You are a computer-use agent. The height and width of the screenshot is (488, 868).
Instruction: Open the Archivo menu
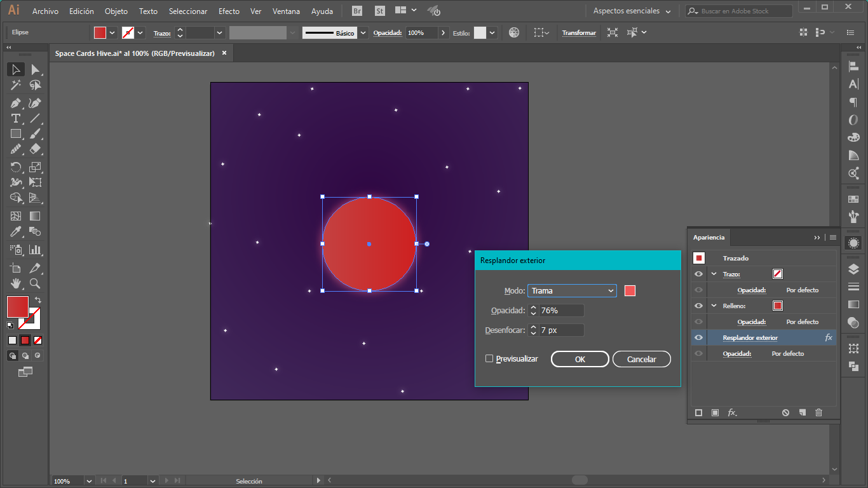pos(45,11)
